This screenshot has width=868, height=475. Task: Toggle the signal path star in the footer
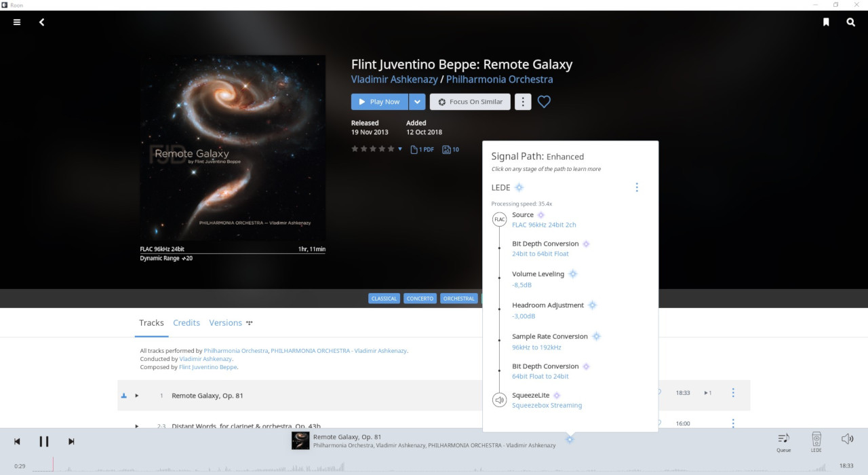(570, 440)
